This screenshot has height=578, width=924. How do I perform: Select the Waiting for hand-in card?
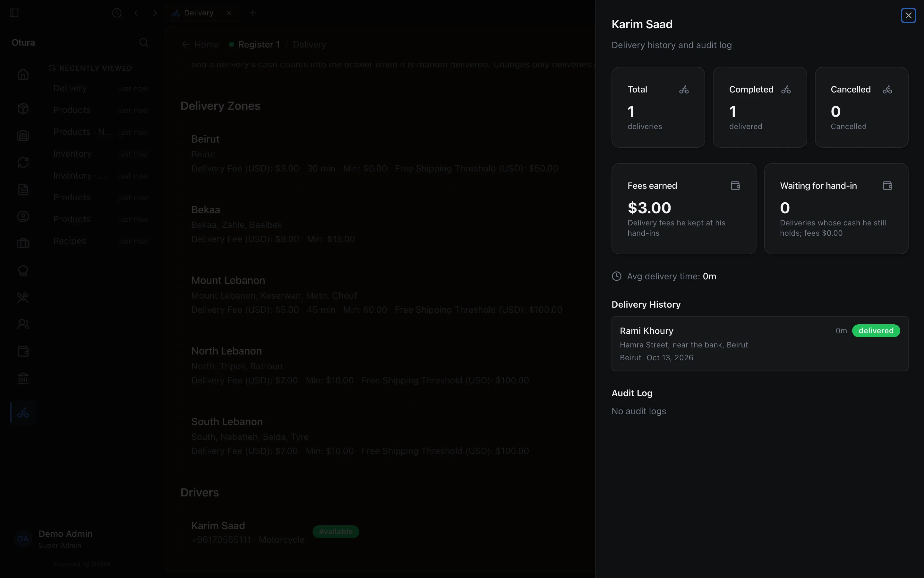pyautogui.click(x=836, y=209)
